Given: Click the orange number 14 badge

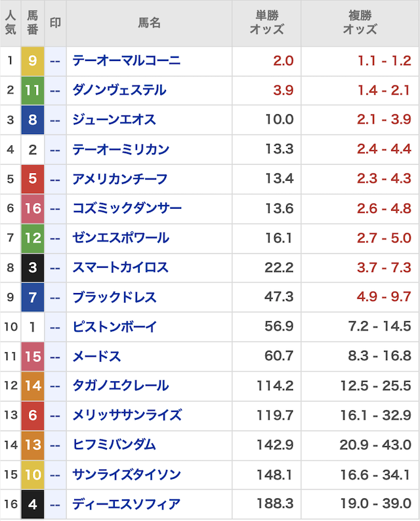Looking at the screenshot, I should click(33, 386).
